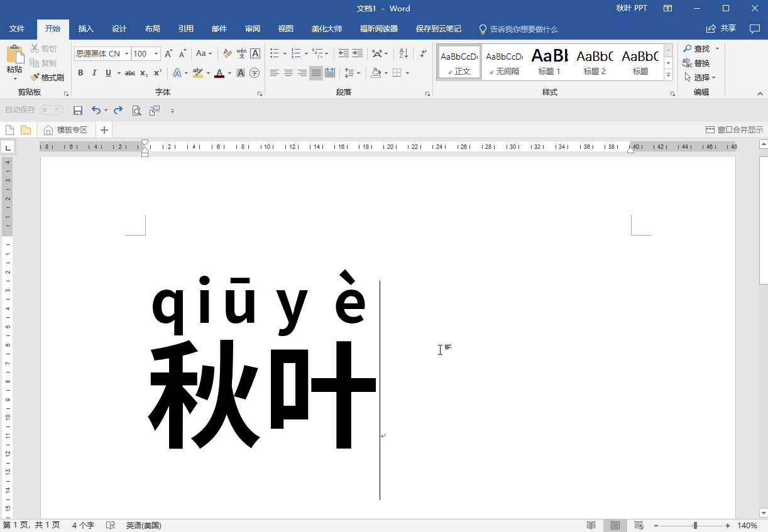Expand the numbering list dropdown arrow
768x532 pixels.
[x=306, y=54]
